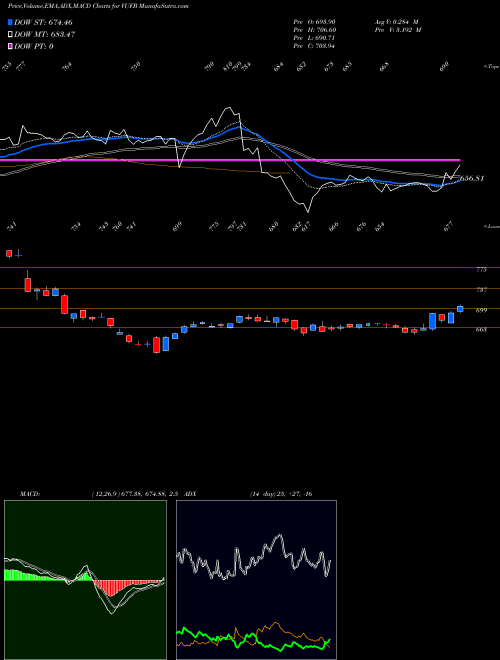Click the blue cross doji marker in legend row

coord(19,255)
